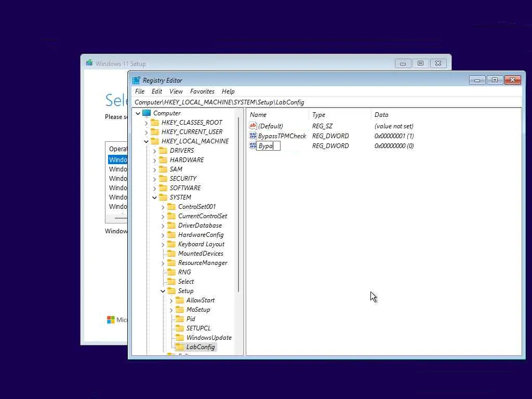Click the MountedDevices folder icon
The width and height of the screenshot is (532, 399).
(x=171, y=253)
